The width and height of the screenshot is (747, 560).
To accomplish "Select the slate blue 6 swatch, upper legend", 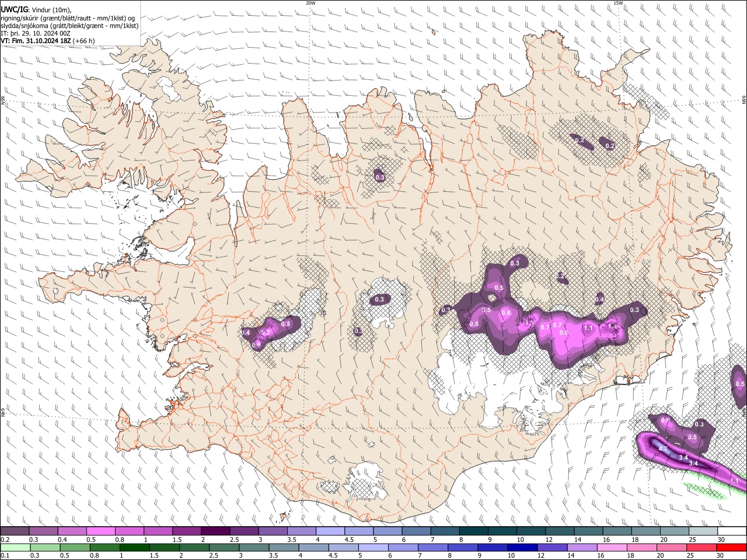I will (417, 531).
